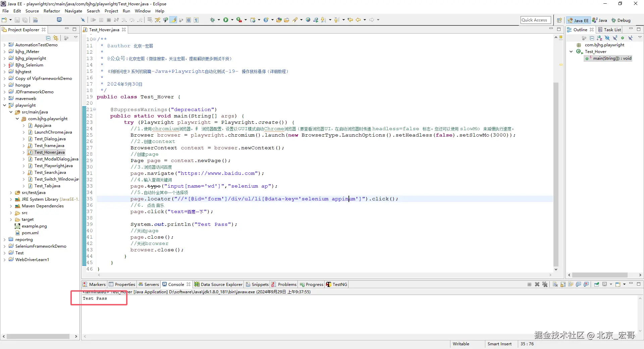Image resolution: width=644 pixels, height=349 pixels.
Task: Open Run Last Tool external tools icon
Action: click(x=239, y=20)
